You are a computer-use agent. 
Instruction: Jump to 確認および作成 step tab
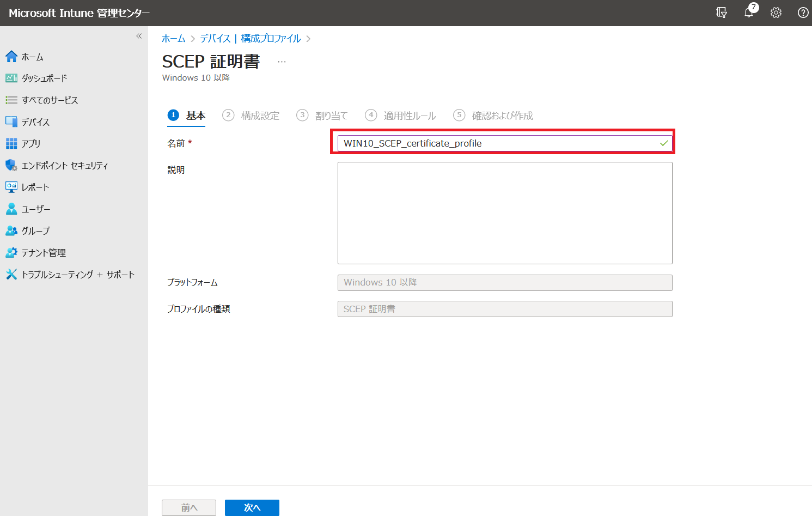point(493,116)
